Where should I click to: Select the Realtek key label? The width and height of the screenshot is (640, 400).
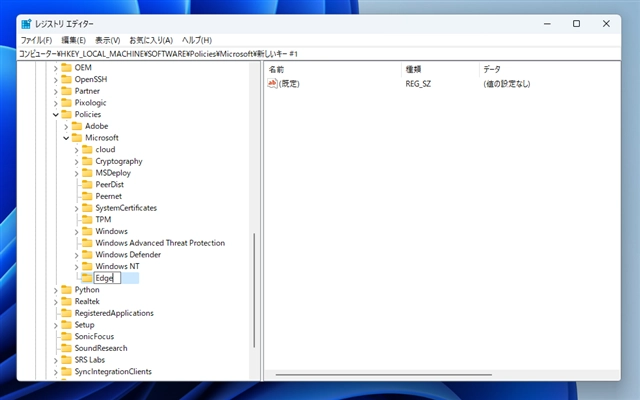click(x=87, y=301)
